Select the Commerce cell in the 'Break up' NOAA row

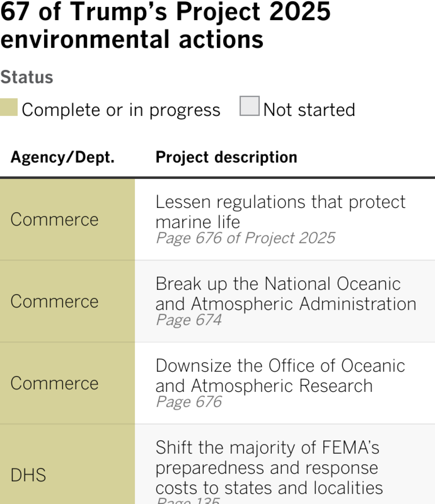point(55,301)
